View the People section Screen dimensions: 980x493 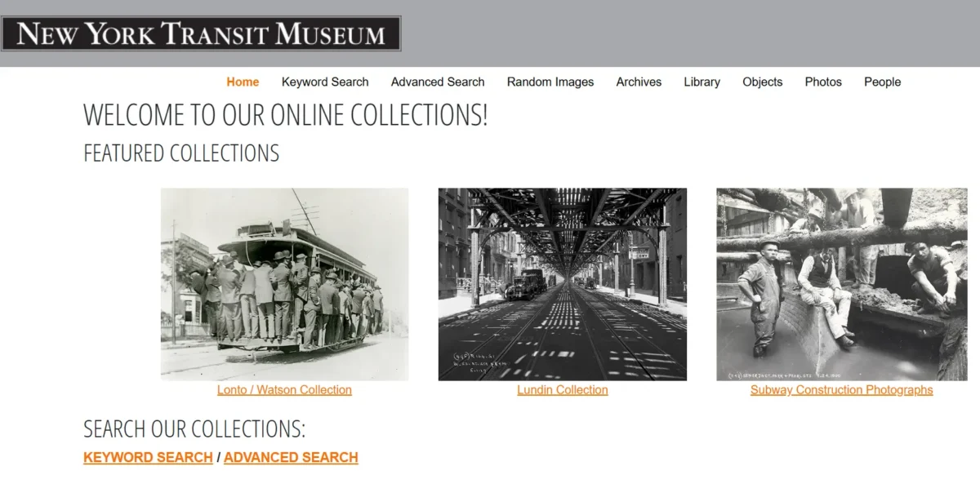coord(882,82)
